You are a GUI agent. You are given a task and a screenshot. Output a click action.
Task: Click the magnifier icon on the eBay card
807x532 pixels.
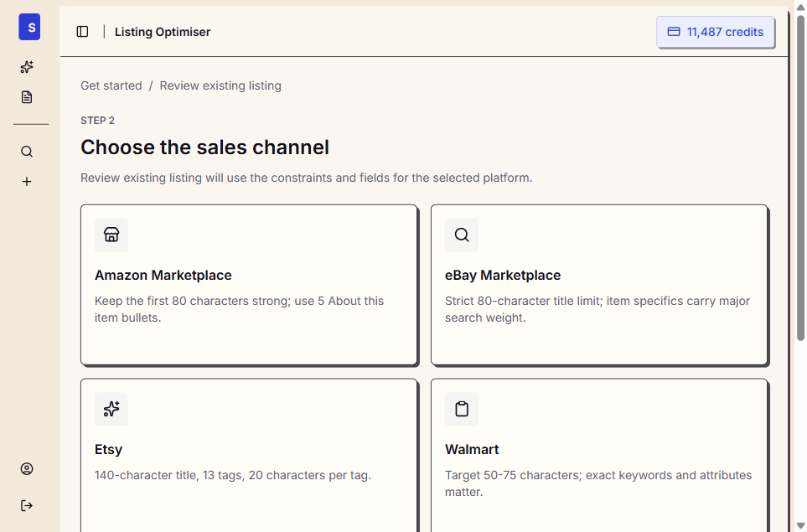(x=462, y=235)
